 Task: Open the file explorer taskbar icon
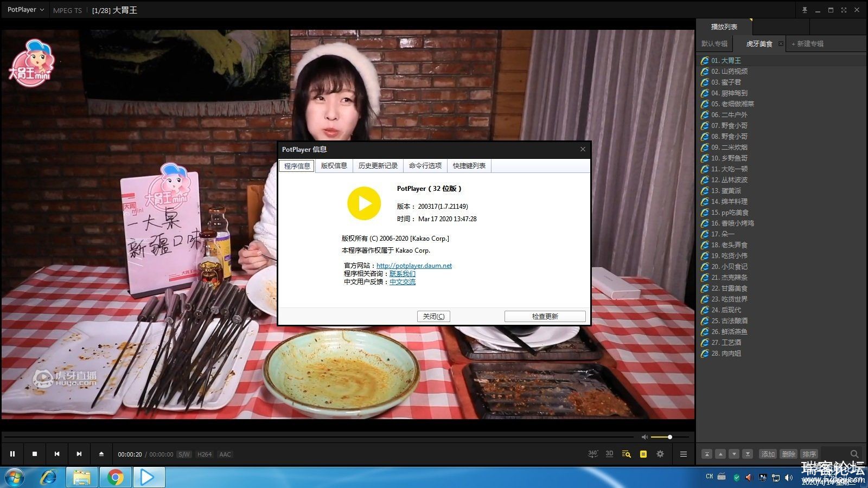click(x=82, y=477)
